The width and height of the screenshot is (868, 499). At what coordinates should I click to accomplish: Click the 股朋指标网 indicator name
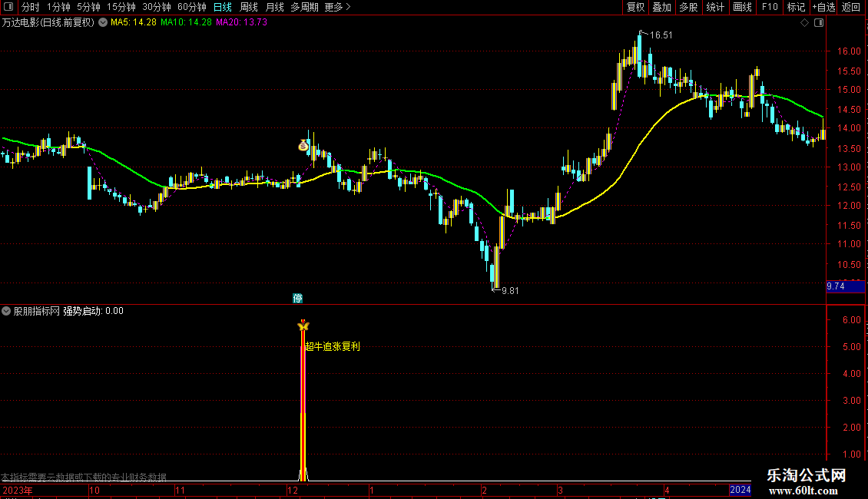point(37,311)
